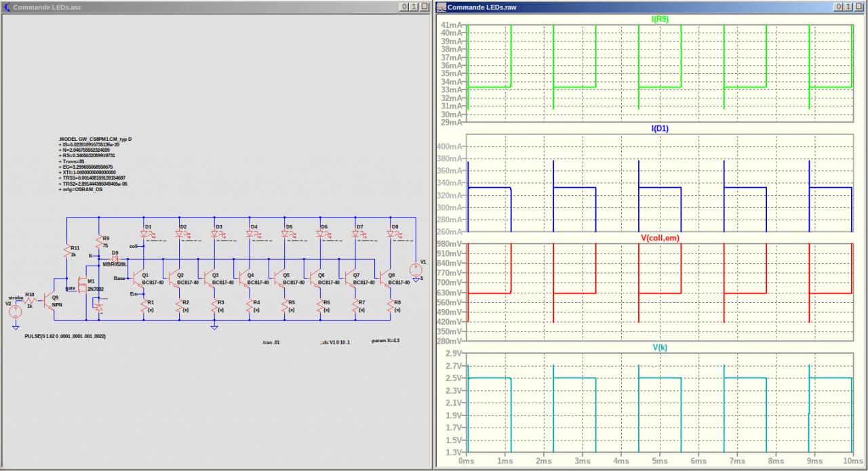
Task: Select emitter resistor R2
Action: pos(179,306)
